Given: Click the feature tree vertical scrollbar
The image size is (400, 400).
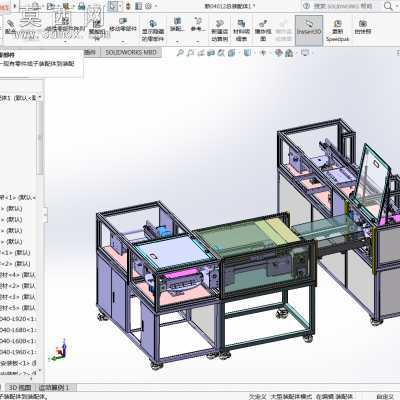Looking at the screenshot, I should pyautogui.click(x=40, y=138).
